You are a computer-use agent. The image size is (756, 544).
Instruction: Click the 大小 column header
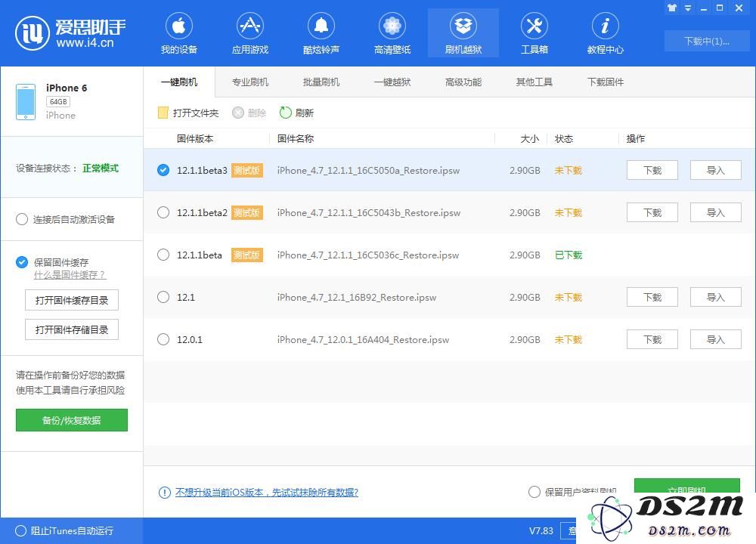(x=530, y=139)
